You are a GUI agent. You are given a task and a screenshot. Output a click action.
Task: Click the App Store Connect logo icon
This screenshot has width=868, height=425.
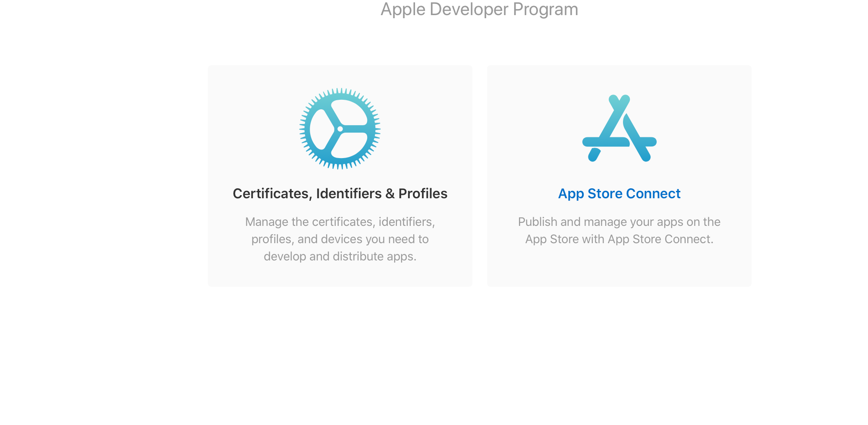pyautogui.click(x=620, y=128)
